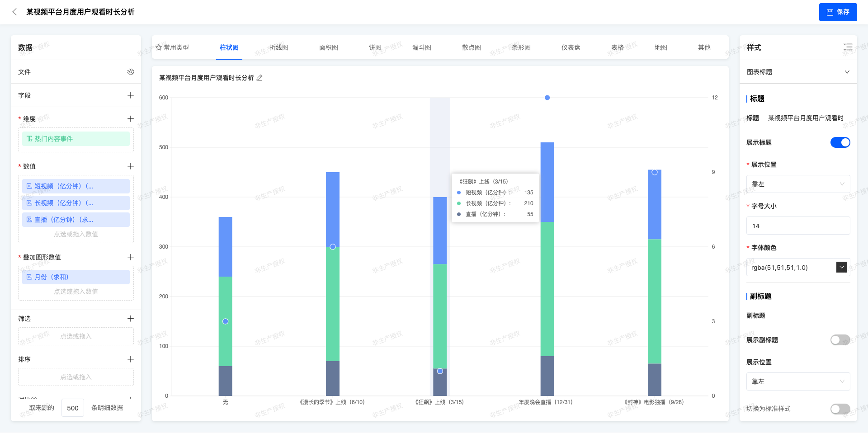Enable the show subtitle toggle

pos(840,340)
